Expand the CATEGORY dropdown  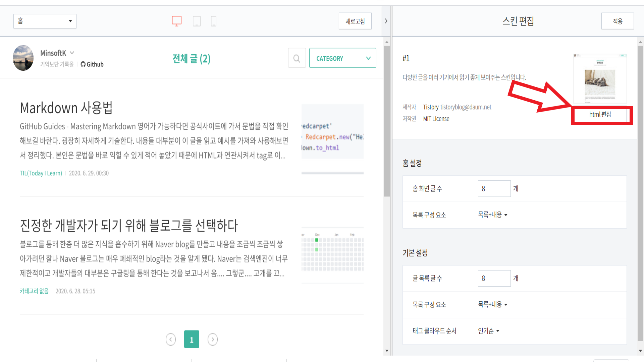(342, 58)
